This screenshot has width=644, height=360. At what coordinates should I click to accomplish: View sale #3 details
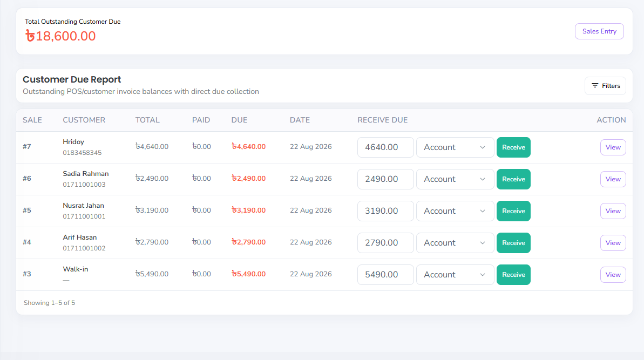[x=613, y=275]
